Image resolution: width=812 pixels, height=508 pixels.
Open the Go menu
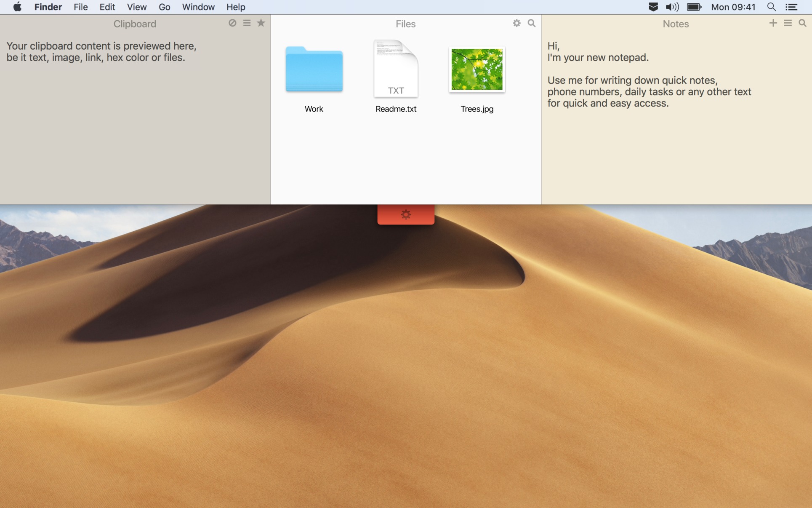tap(164, 7)
